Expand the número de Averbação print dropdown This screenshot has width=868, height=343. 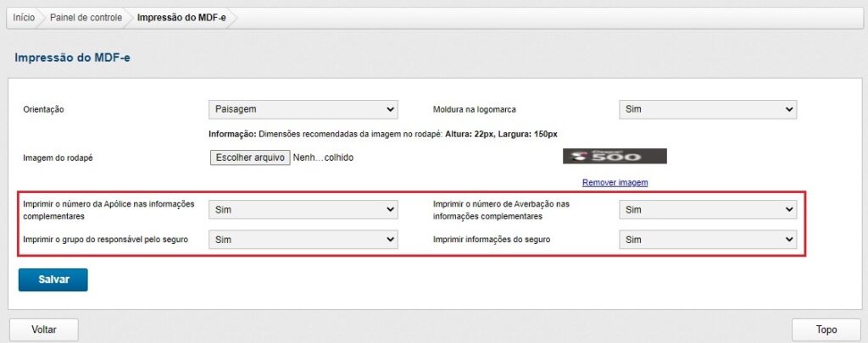[708, 209]
